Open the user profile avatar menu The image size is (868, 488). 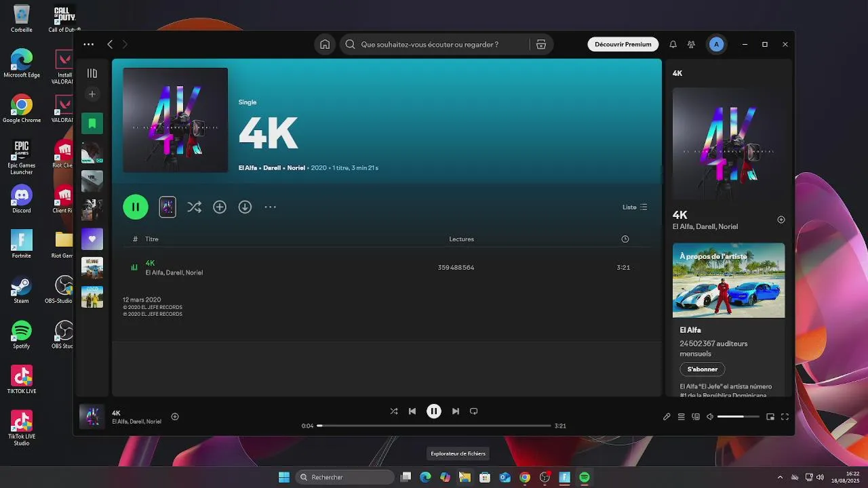716,44
